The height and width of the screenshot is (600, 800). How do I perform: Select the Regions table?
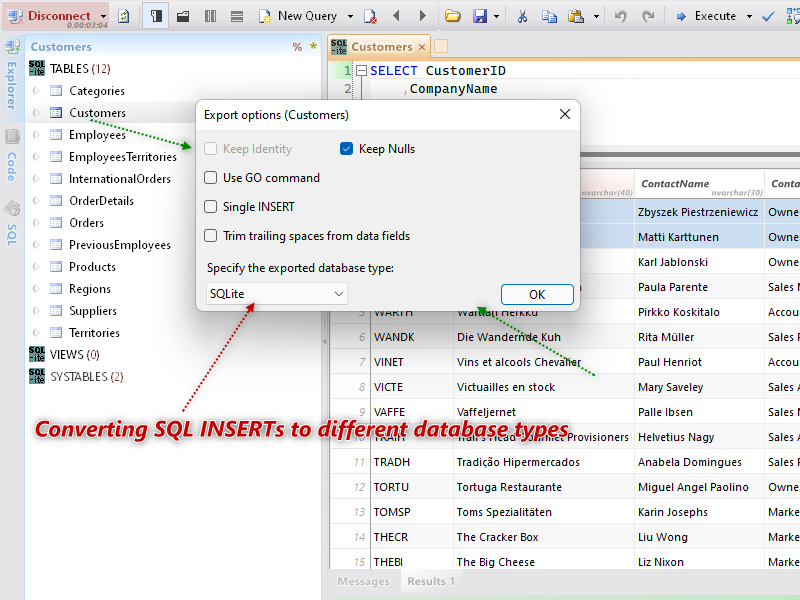pyautogui.click(x=90, y=288)
